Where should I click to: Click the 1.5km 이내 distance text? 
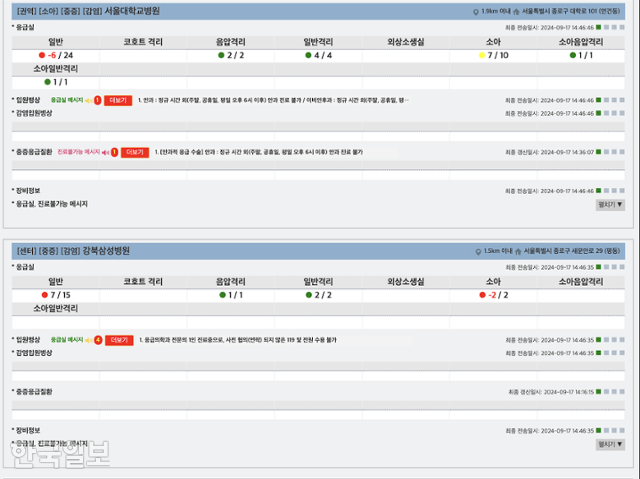(x=498, y=251)
